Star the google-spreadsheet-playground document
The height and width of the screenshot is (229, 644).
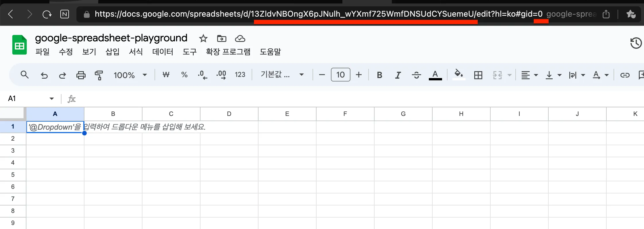click(x=203, y=38)
